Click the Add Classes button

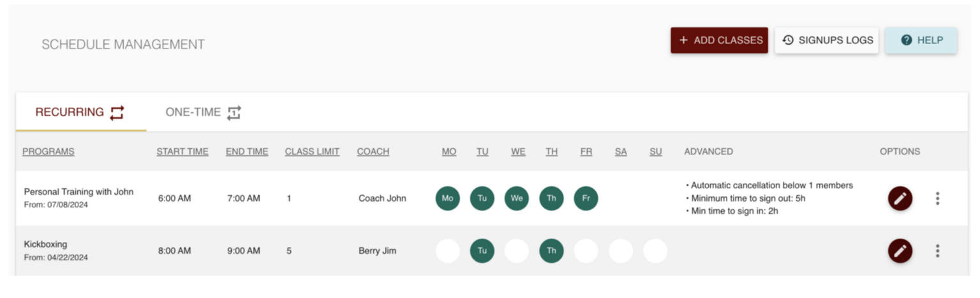(x=719, y=40)
